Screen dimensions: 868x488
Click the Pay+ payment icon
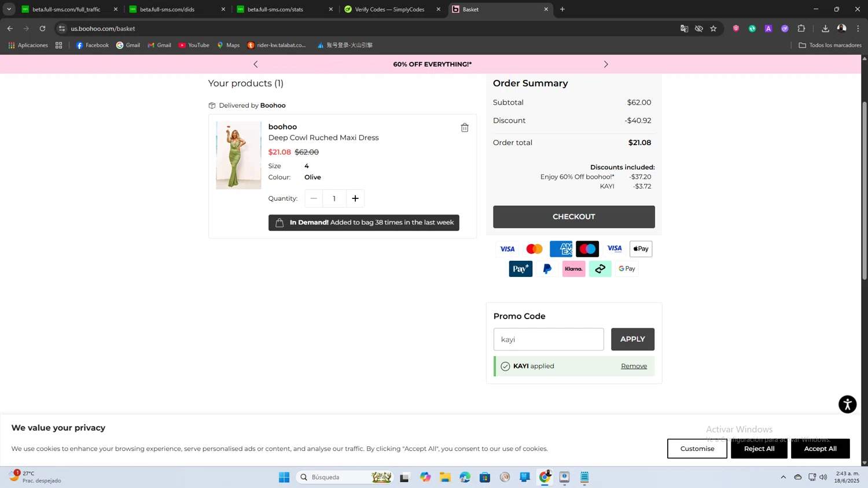coord(520,269)
